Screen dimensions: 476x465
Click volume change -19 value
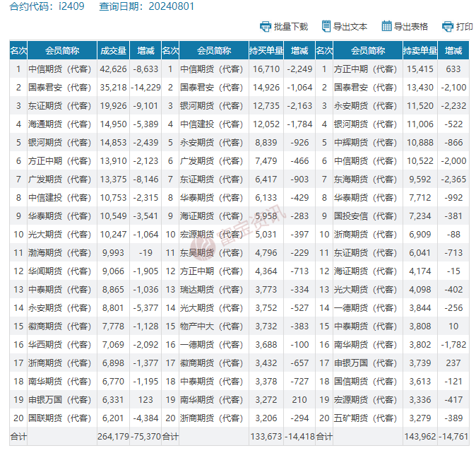coord(145,253)
